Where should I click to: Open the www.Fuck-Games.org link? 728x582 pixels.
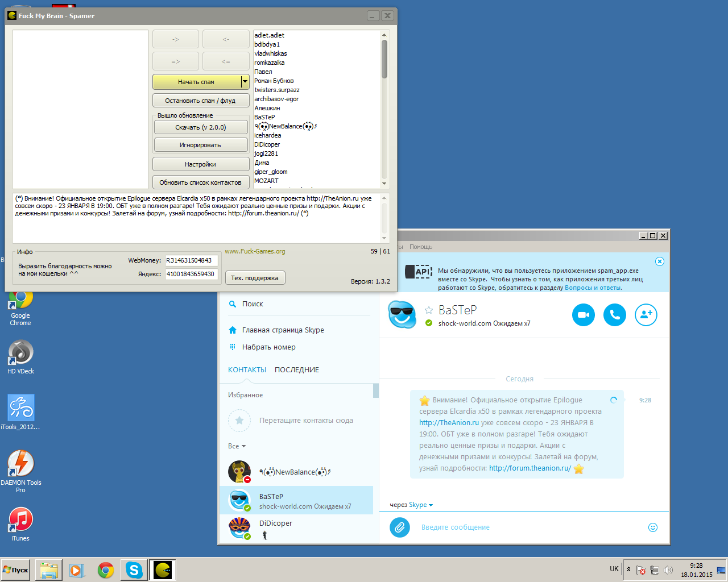255,251
